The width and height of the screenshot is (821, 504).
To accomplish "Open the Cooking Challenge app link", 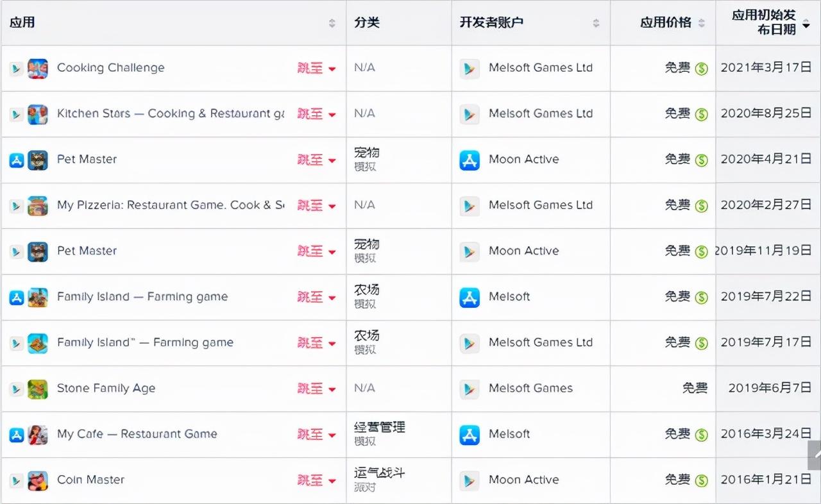I will tap(110, 68).
